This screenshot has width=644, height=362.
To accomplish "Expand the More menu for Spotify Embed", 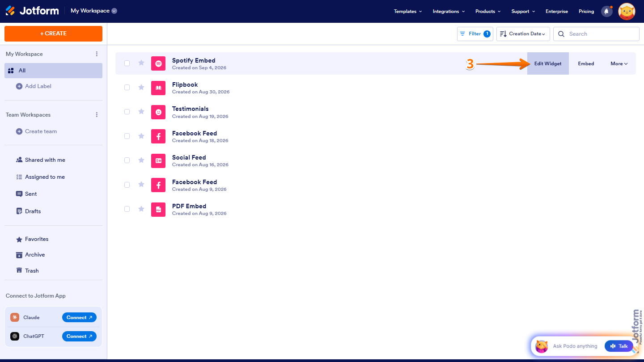I will (619, 63).
